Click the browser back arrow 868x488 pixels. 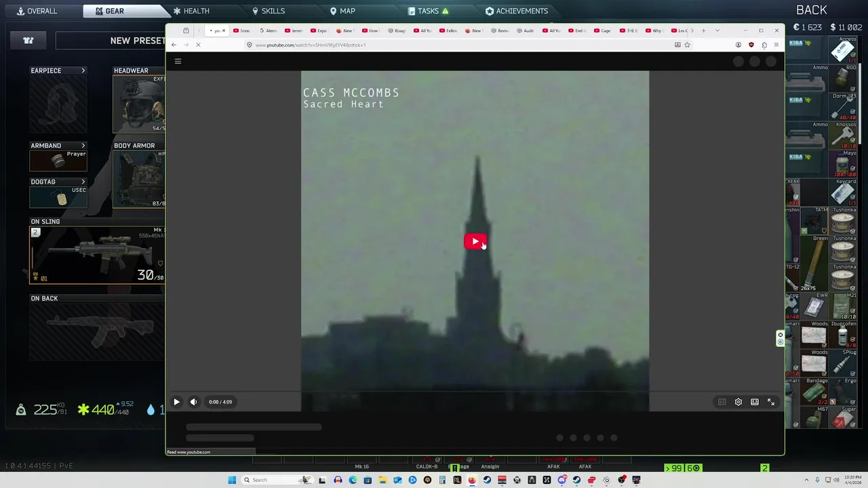[174, 45]
